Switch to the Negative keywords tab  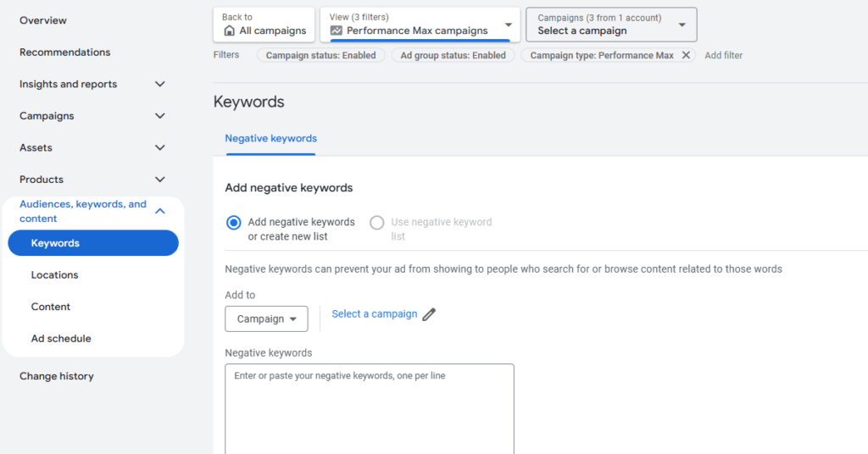270,138
